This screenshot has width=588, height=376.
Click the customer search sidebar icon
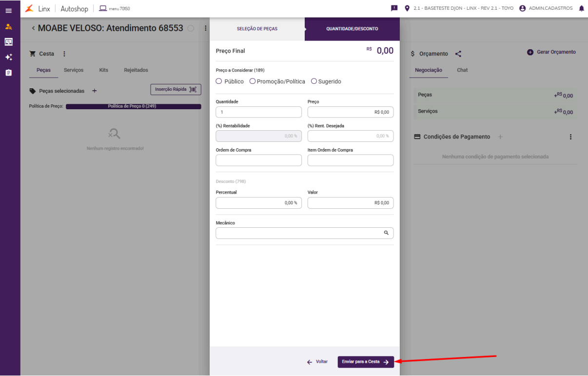pos(9,26)
